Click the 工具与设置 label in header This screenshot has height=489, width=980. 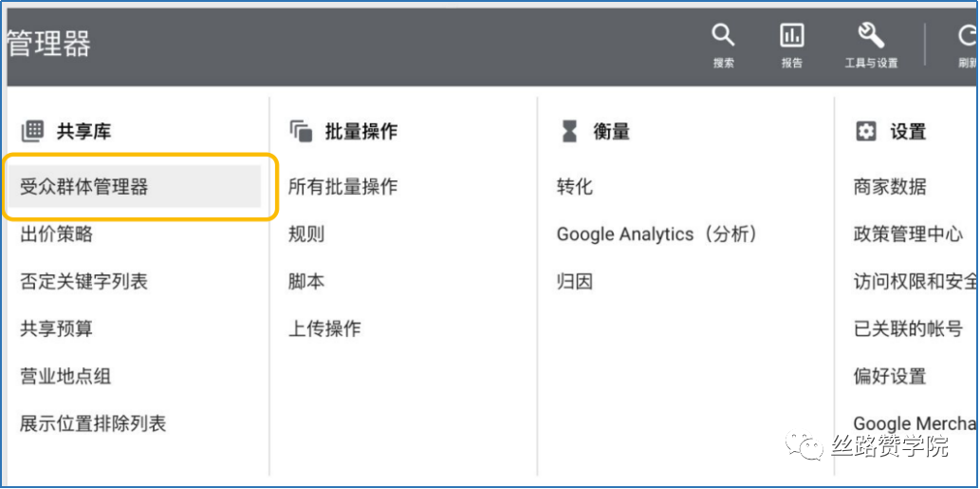(871, 64)
